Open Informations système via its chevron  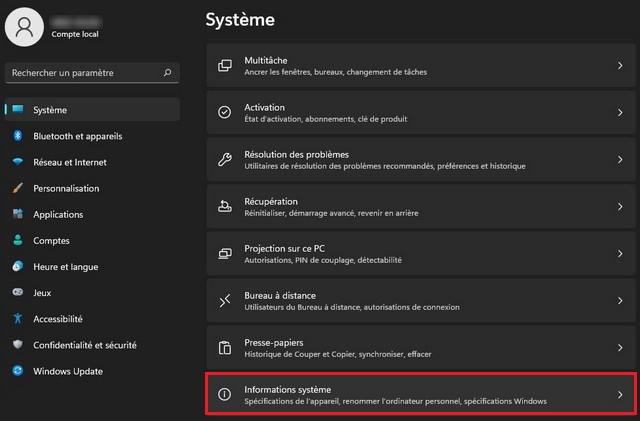pos(620,394)
